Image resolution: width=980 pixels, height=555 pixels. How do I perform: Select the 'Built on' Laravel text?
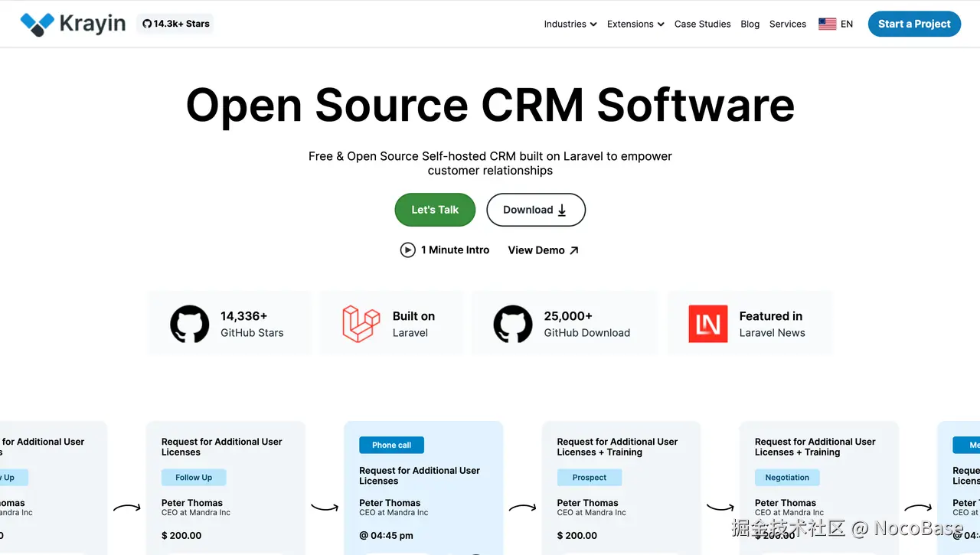tap(413, 315)
